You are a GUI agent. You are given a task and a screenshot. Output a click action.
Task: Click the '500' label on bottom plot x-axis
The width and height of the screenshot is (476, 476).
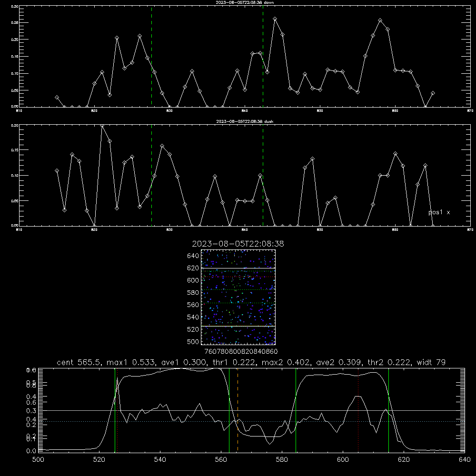coord(38,460)
